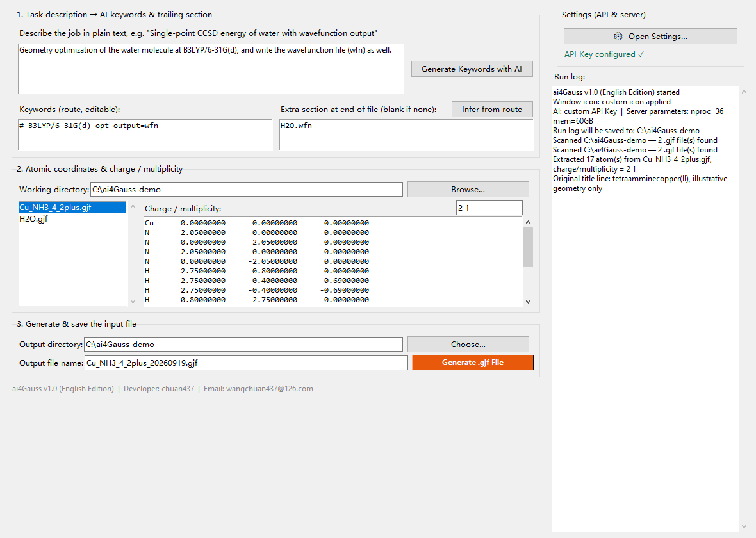Click run log line 'Original title line: tetraamminecopper(II)'
The height and width of the screenshot is (538, 756).
click(x=640, y=184)
